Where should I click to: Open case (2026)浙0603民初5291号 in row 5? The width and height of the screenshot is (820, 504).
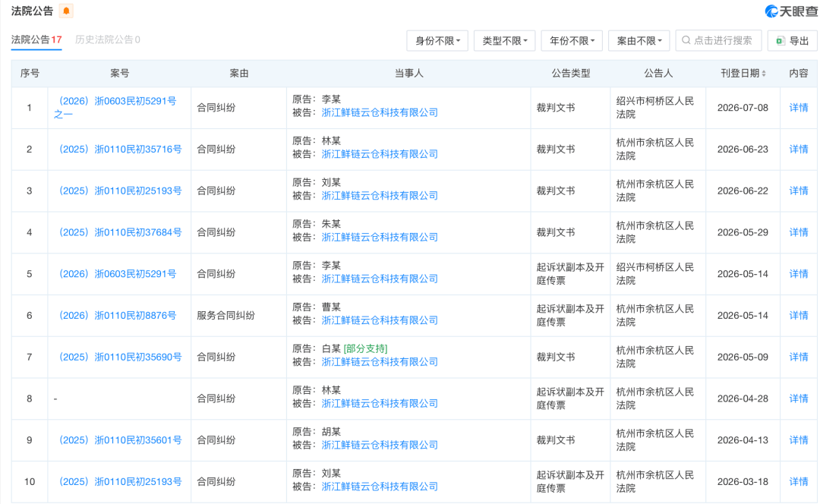click(x=117, y=274)
